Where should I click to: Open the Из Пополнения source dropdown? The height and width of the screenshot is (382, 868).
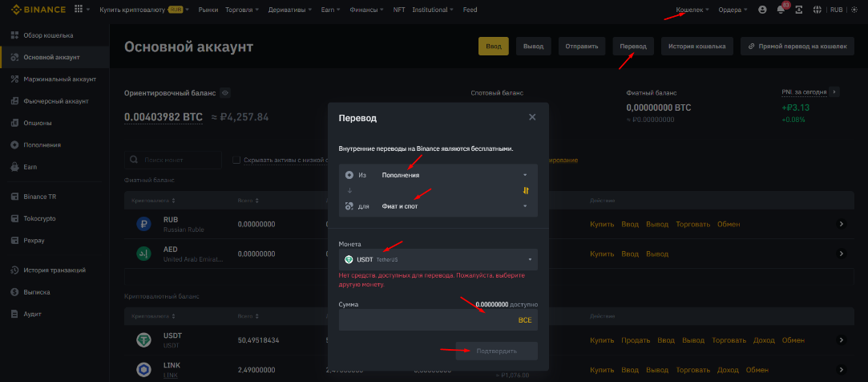click(438, 175)
